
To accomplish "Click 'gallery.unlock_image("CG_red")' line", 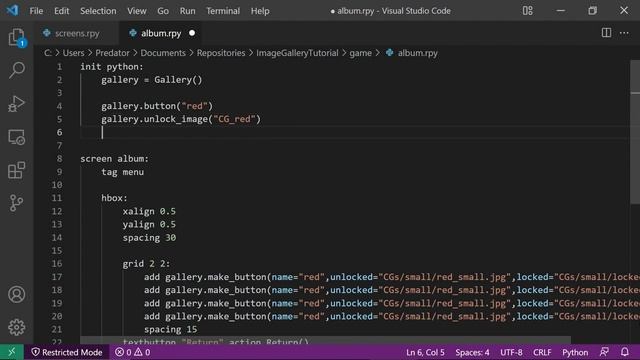I will pos(181,119).
